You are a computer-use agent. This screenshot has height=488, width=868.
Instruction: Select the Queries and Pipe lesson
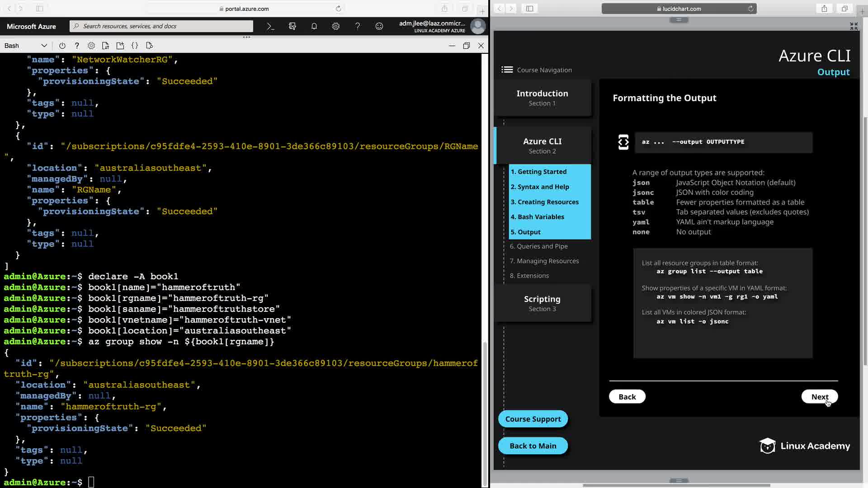click(538, 246)
